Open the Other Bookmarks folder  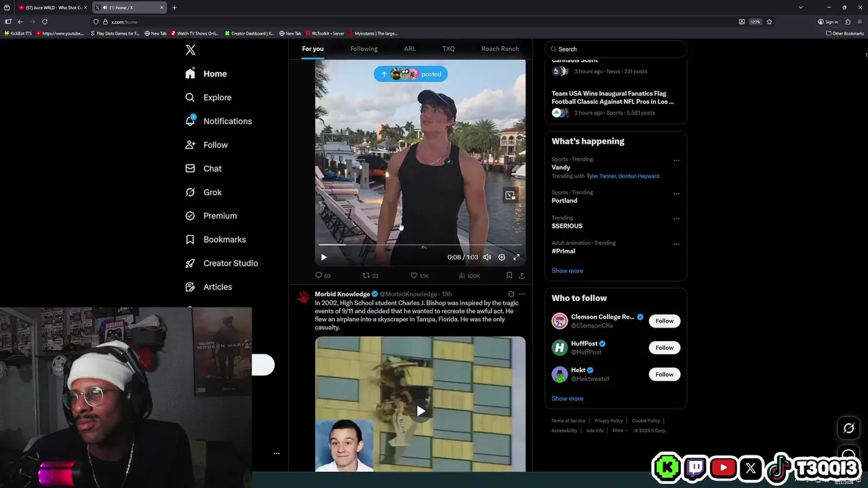(844, 33)
